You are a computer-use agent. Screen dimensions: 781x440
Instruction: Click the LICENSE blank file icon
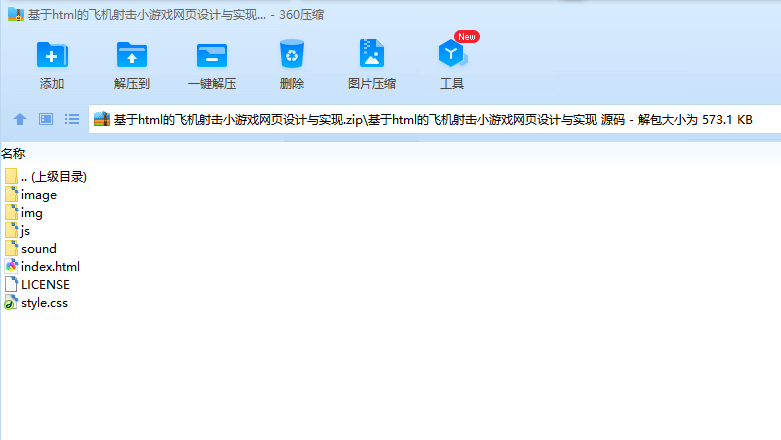click(x=11, y=284)
